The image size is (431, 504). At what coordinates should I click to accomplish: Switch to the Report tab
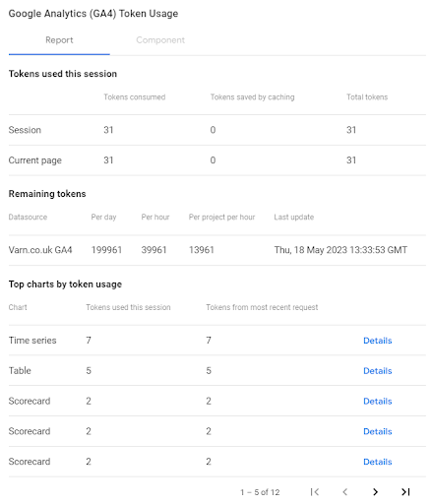click(59, 40)
